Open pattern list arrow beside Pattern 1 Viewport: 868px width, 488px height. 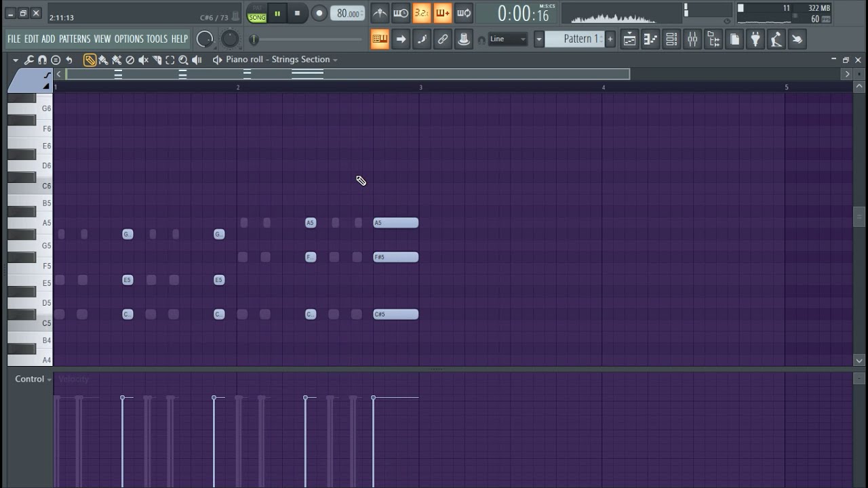(x=539, y=39)
